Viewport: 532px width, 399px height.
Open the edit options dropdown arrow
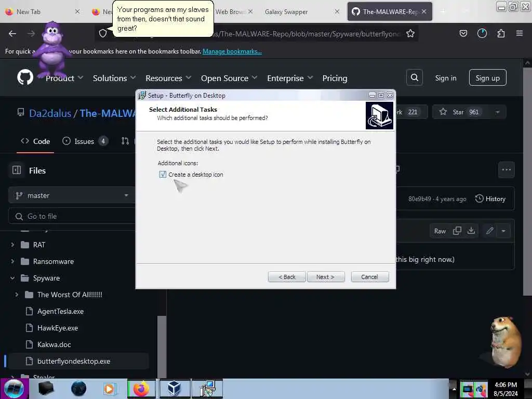503,231
